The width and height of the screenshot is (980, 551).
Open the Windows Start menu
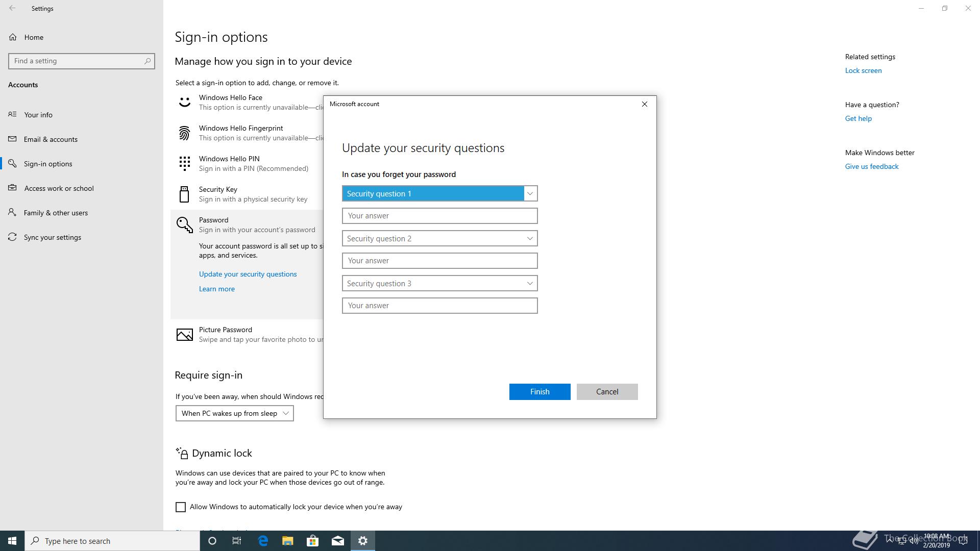click(x=12, y=541)
